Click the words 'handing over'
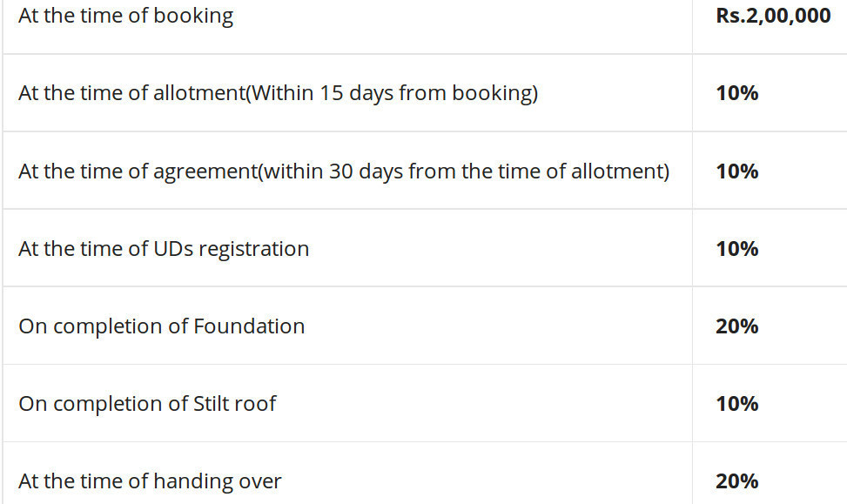 coord(216,481)
